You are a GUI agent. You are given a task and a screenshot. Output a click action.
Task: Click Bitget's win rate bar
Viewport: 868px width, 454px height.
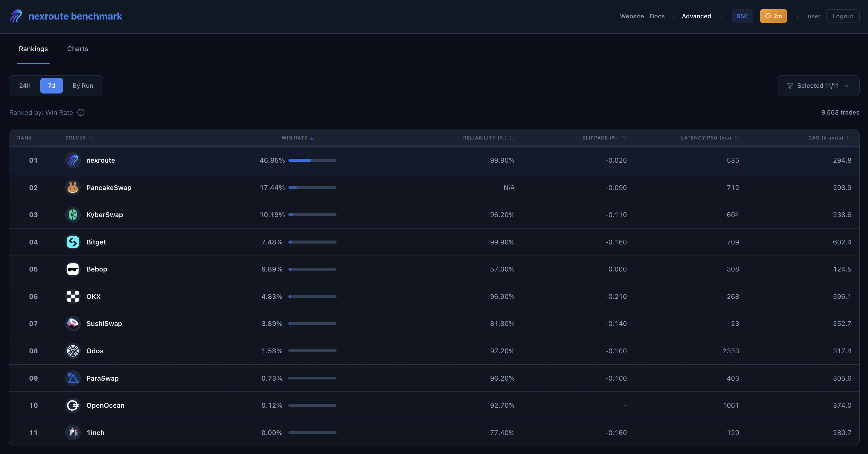click(x=312, y=242)
